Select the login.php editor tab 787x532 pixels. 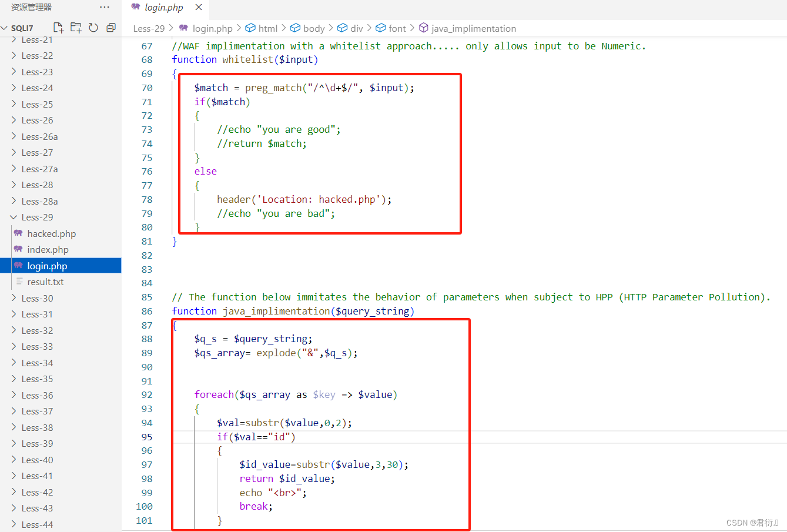(165, 8)
